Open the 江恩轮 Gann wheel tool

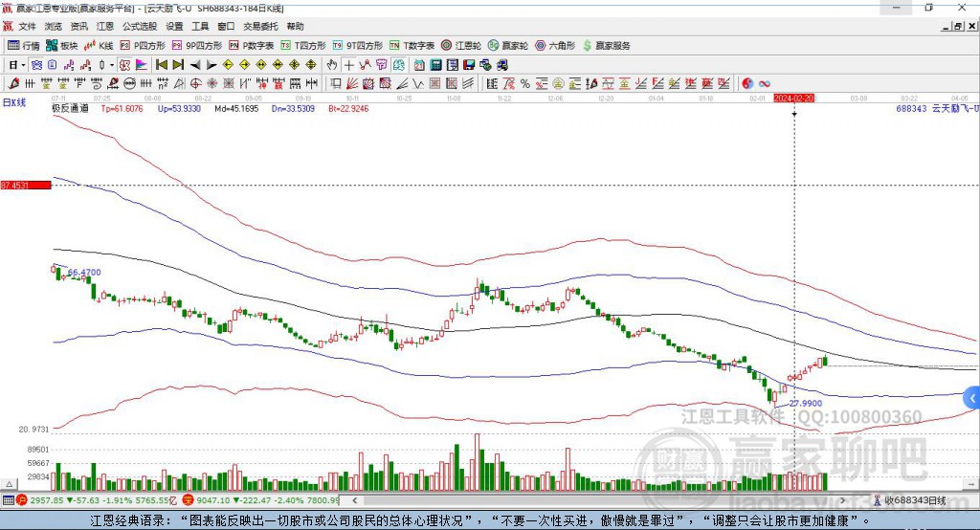click(461, 45)
